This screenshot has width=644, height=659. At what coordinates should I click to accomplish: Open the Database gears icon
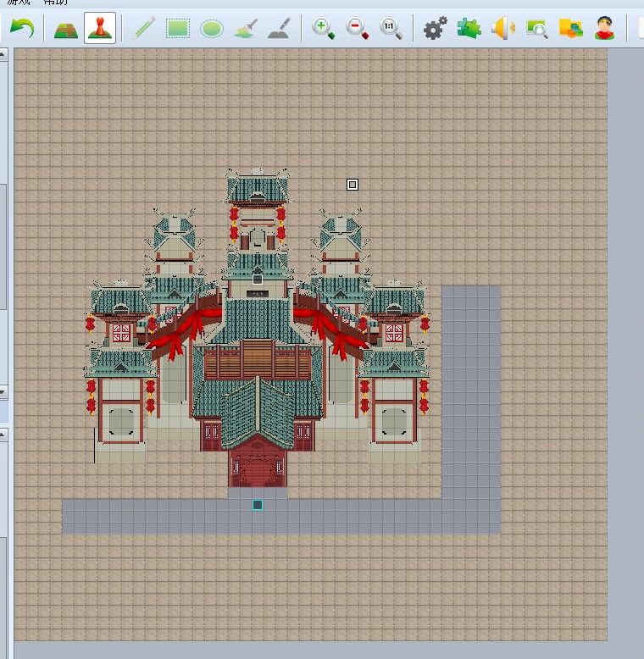(435, 29)
